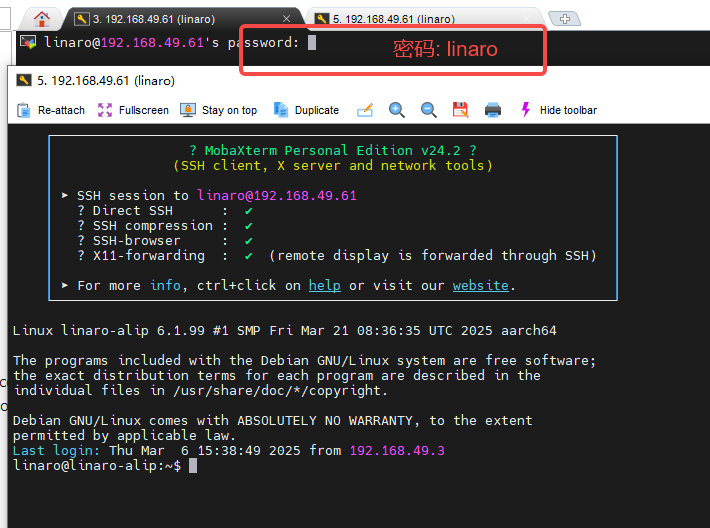Click the password prompt input area
The image size is (710, 528).
(x=312, y=43)
